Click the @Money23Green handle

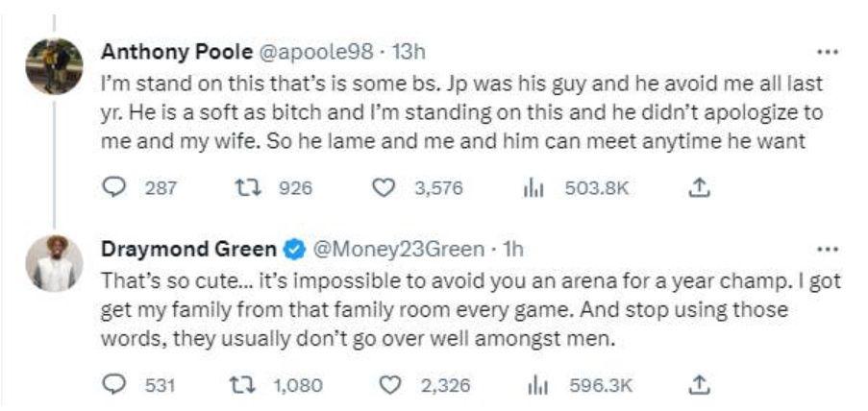(x=398, y=250)
